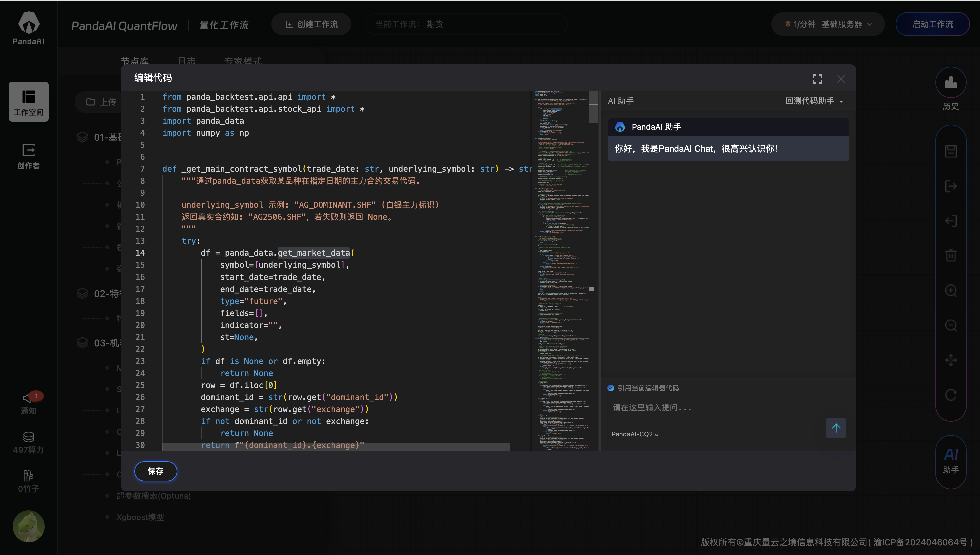Click the 创建工作流 button
This screenshot has width=980, height=555.
coord(311,24)
